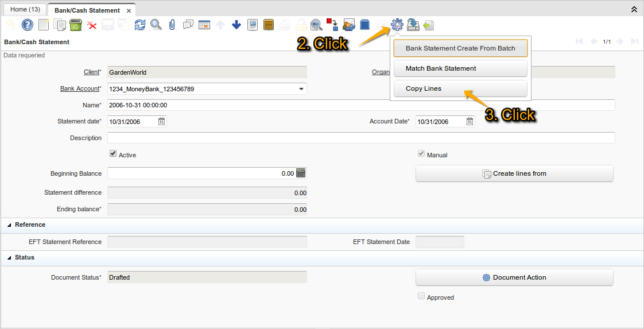Choose Bank Statement Create From Batch
The height and width of the screenshot is (329, 644).
[460, 48]
